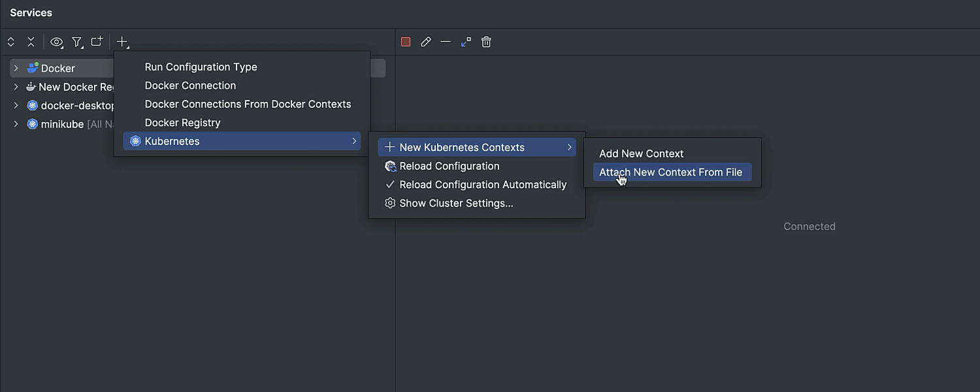The height and width of the screenshot is (392, 980).
Task: Open Show Cluster Settings menu entry
Action: [x=456, y=203]
